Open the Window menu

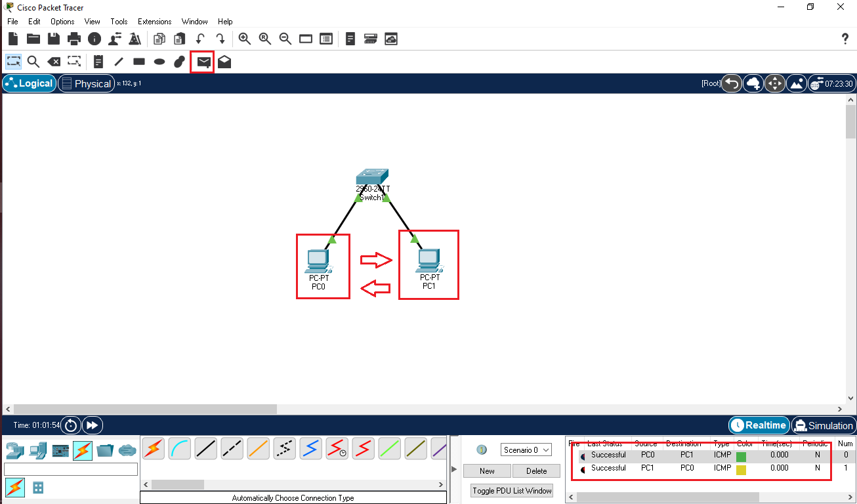click(194, 22)
